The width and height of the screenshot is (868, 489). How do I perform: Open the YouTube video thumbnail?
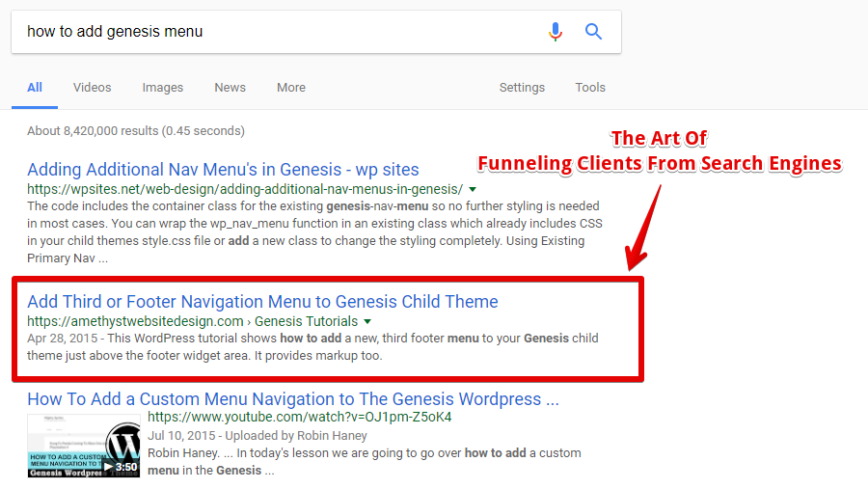point(83,446)
